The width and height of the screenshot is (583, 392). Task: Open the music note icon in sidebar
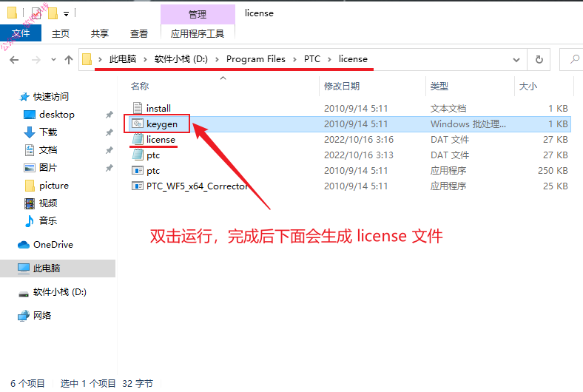30,220
